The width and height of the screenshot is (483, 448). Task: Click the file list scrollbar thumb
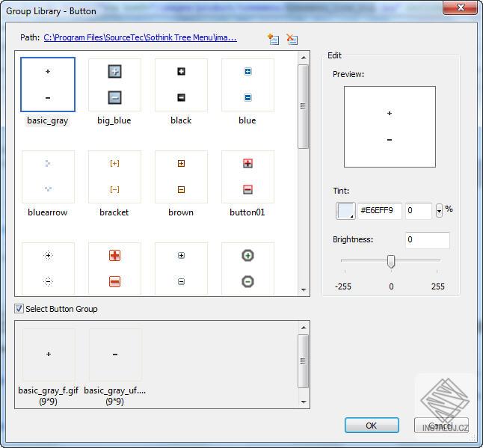[304, 361]
